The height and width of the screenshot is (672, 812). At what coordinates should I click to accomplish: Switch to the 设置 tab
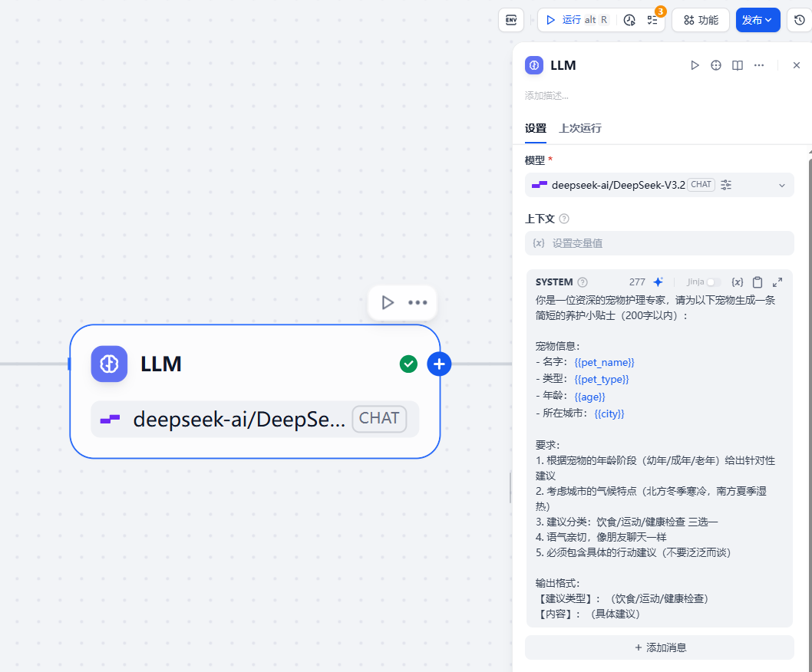coord(535,128)
